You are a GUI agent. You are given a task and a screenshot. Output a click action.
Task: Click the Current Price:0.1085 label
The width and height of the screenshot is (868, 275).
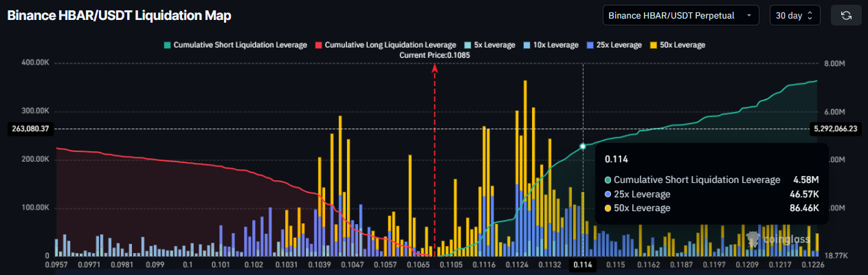[x=434, y=54]
